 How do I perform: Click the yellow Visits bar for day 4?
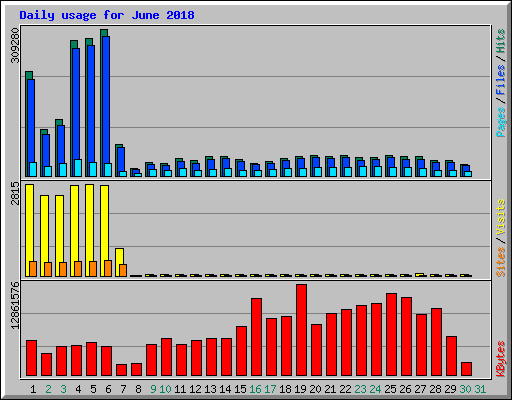click(74, 231)
